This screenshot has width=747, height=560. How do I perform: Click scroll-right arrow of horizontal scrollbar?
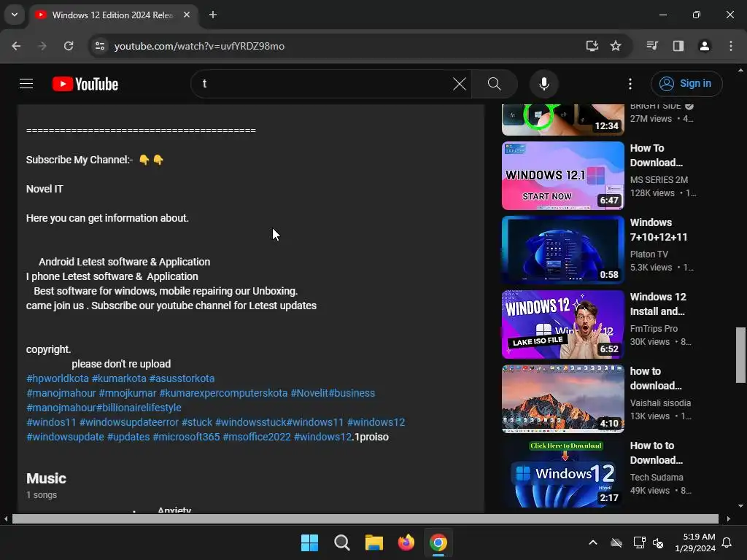(x=729, y=518)
